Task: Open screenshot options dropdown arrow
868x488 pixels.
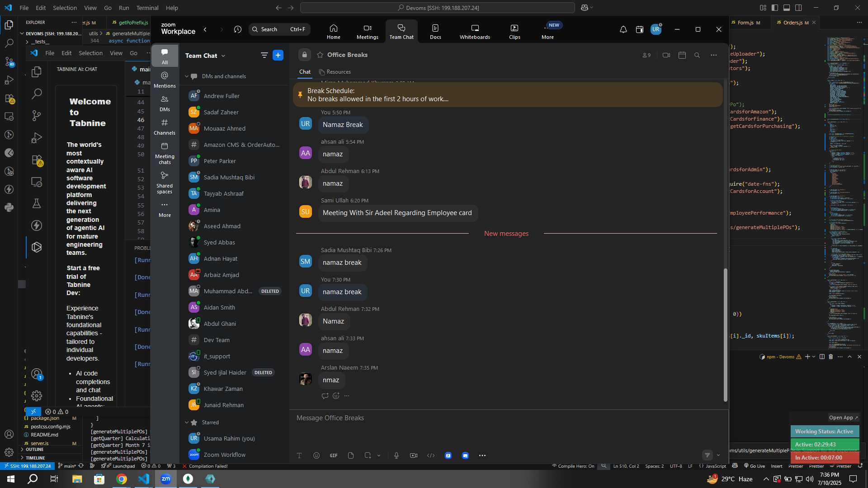Action: [x=379, y=455]
